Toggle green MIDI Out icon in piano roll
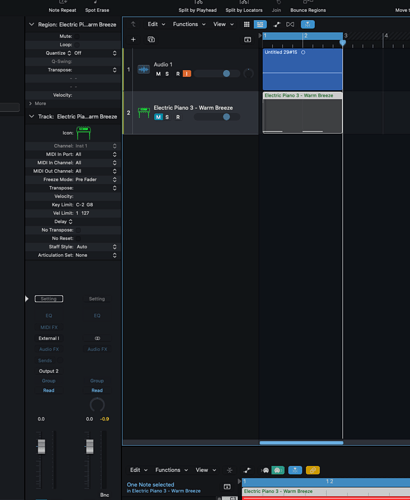This screenshot has height=500, width=410. click(x=278, y=470)
